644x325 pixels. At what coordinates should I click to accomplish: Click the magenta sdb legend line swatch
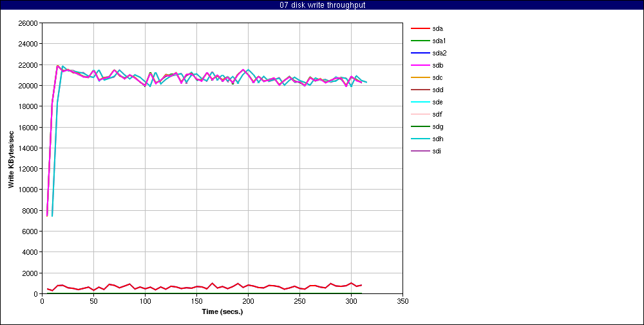pyautogui.click(x=420, y=65)
